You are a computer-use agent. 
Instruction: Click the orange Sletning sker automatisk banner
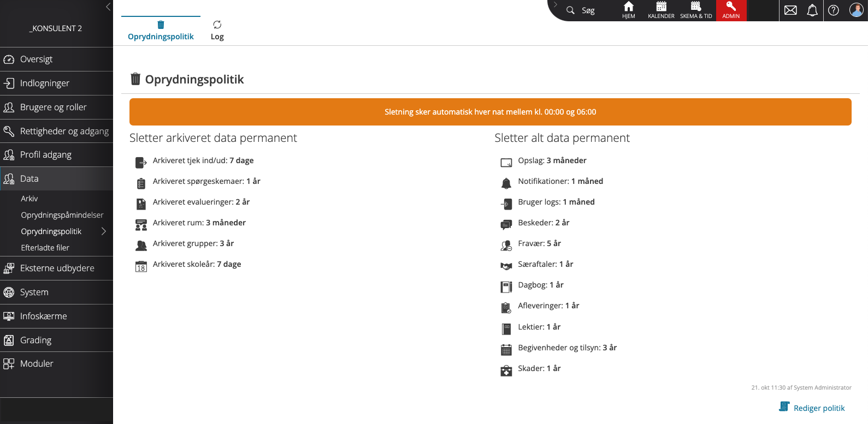tap(491, 112)
